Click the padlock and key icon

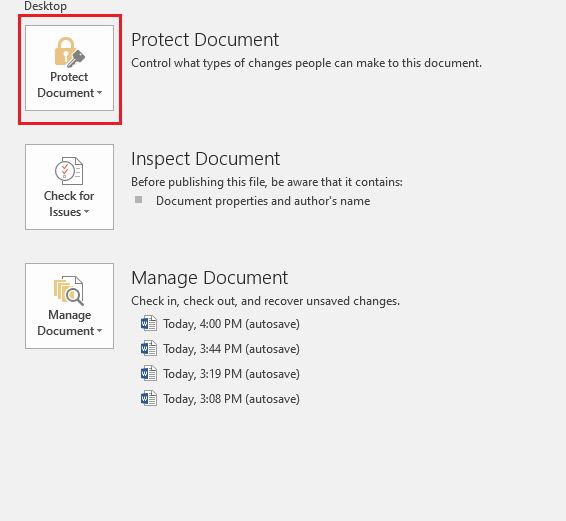(x=69, y=52)
